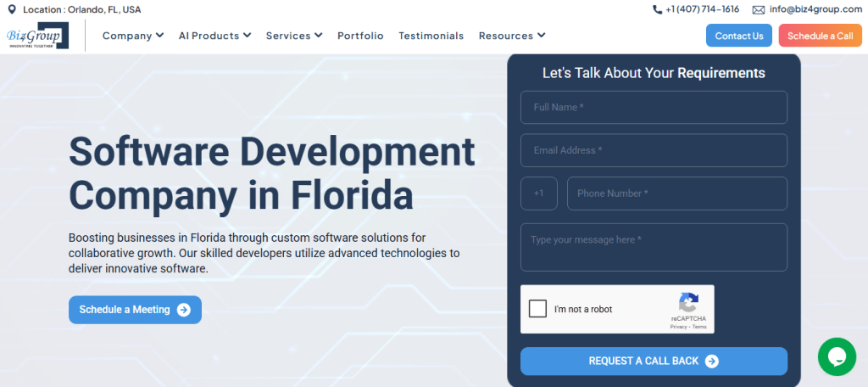Check the I'm not a robot box
The width and height of the screenshot is (868, 387).
(537, 309)
